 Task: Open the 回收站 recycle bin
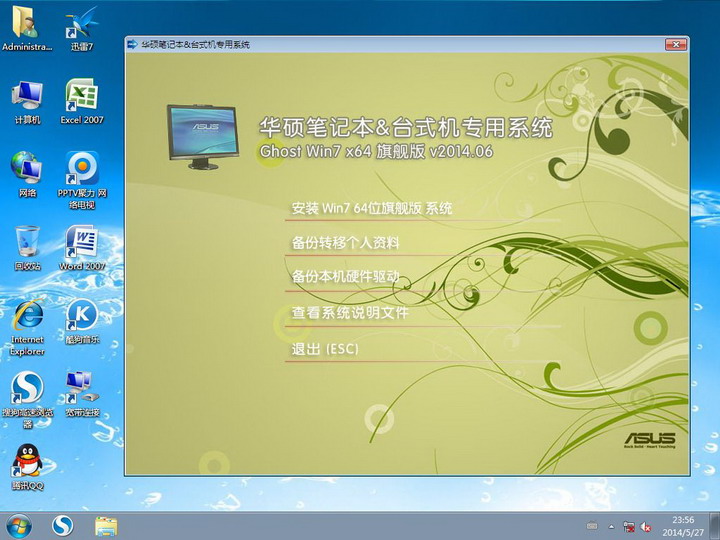click(27, 243)
